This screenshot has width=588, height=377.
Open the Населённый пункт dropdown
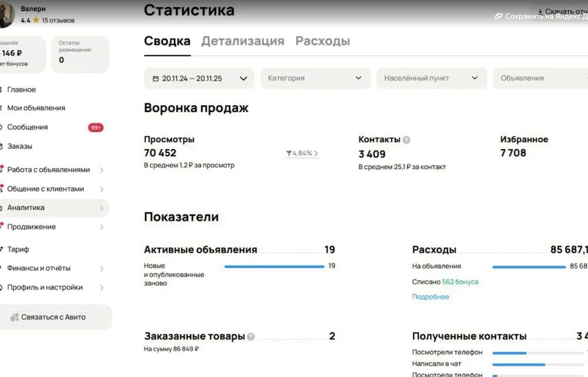(x=432, y=78)
